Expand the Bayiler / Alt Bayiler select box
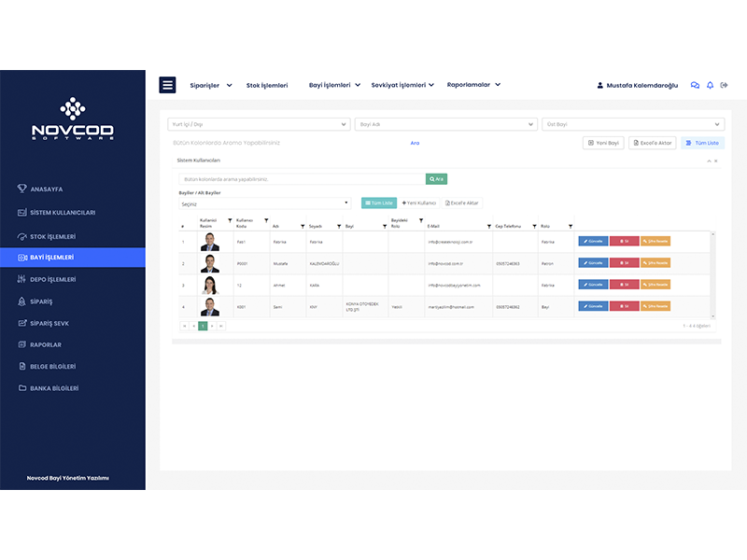This screenshot has height=560, width=747. point(265,203)
